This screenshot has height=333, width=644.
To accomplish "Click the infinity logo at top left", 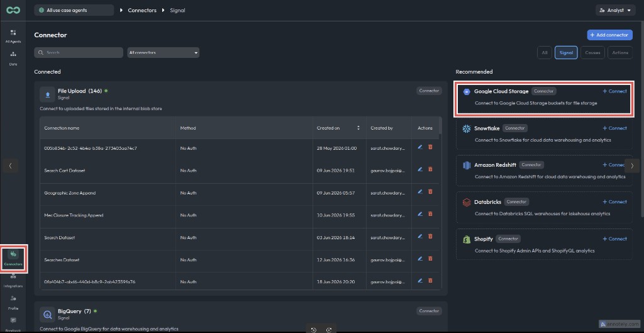I will [13, 10].
